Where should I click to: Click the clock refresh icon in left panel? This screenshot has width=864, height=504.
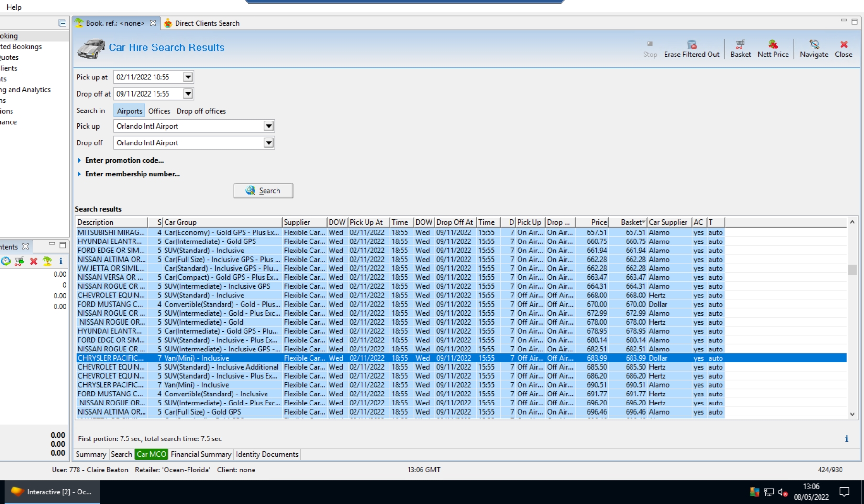(6, 261)
